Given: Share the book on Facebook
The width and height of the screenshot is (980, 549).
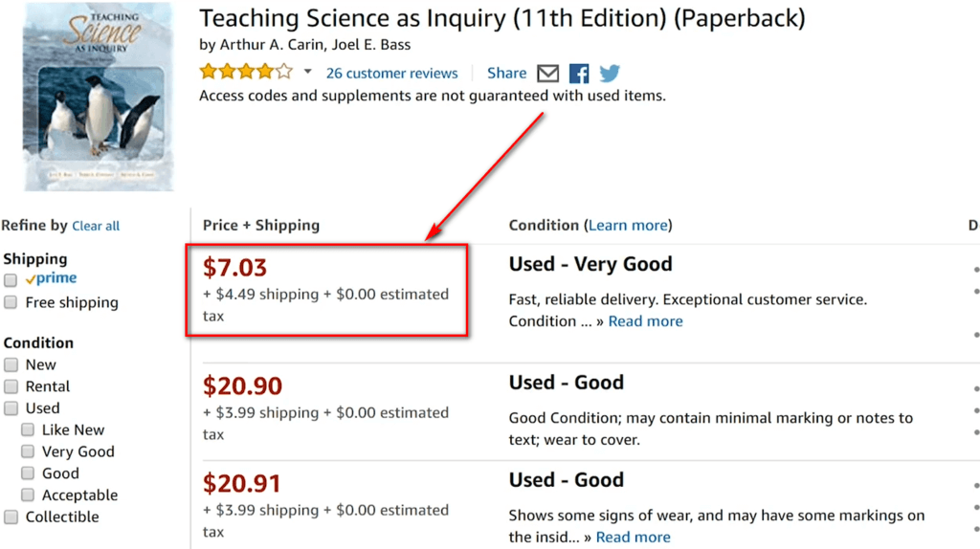Looking at the screenshot, I should coord(579,73).
